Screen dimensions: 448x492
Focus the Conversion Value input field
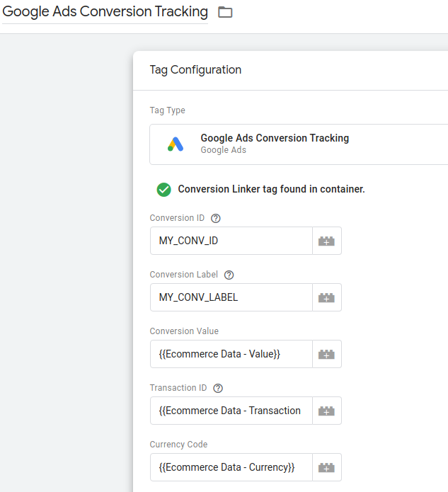click(231, 354)
